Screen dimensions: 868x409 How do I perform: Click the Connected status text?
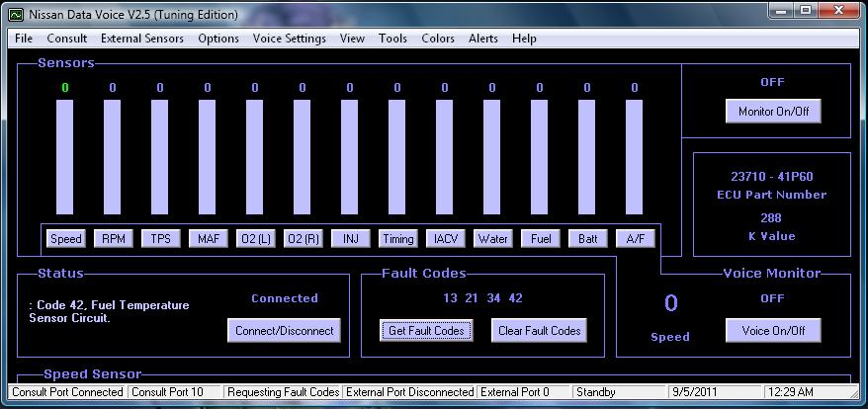click(x=285, y=298)
